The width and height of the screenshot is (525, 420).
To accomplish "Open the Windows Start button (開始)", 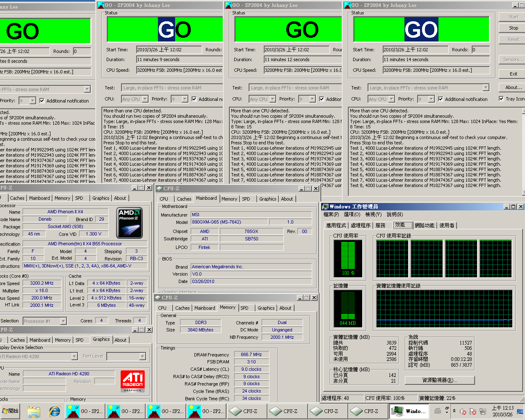I will [x=11, y=411].
